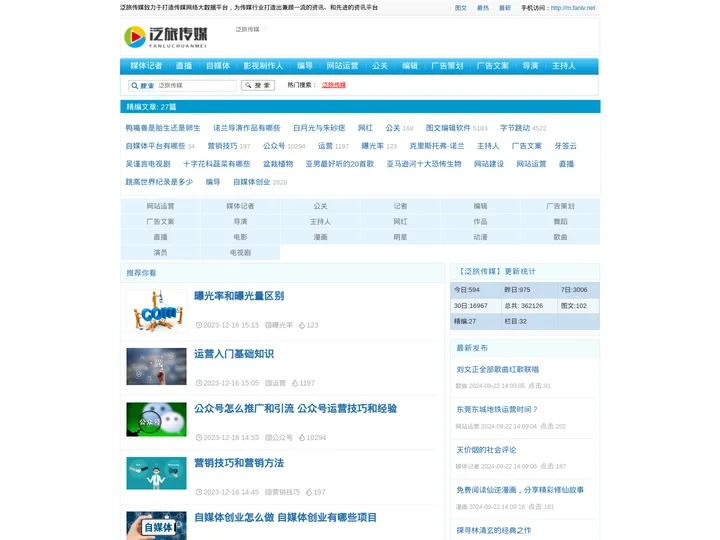The height and width of the screenshot is (540, 720).
Task: Open tag 吴谨言电视剧
Action: [x=148, y=163]
